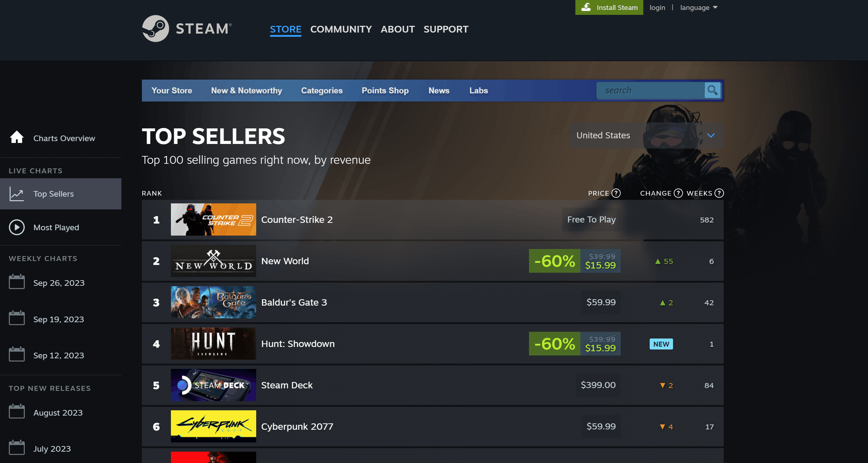Click the Top Sellers trend icon
The image size is (868, 463).
(17, 193)
